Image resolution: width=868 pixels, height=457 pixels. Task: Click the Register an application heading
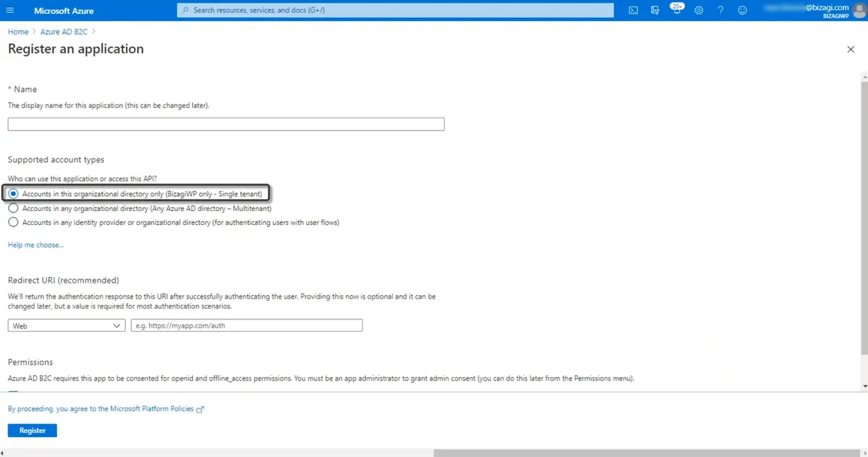coord(76,49)
